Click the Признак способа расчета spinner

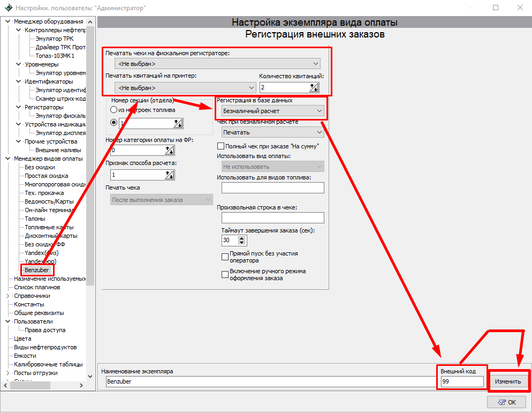click(x=170, y=175)
